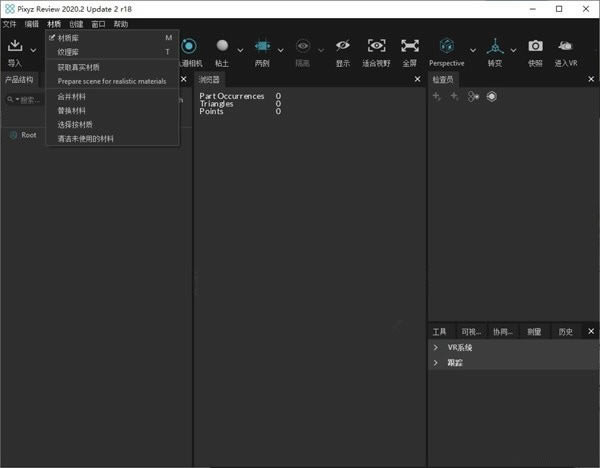Image resolution: width=600 pixels, height=468 pixels.
Task: Expand the VR系统 section
Action: (x=437, y=347)
